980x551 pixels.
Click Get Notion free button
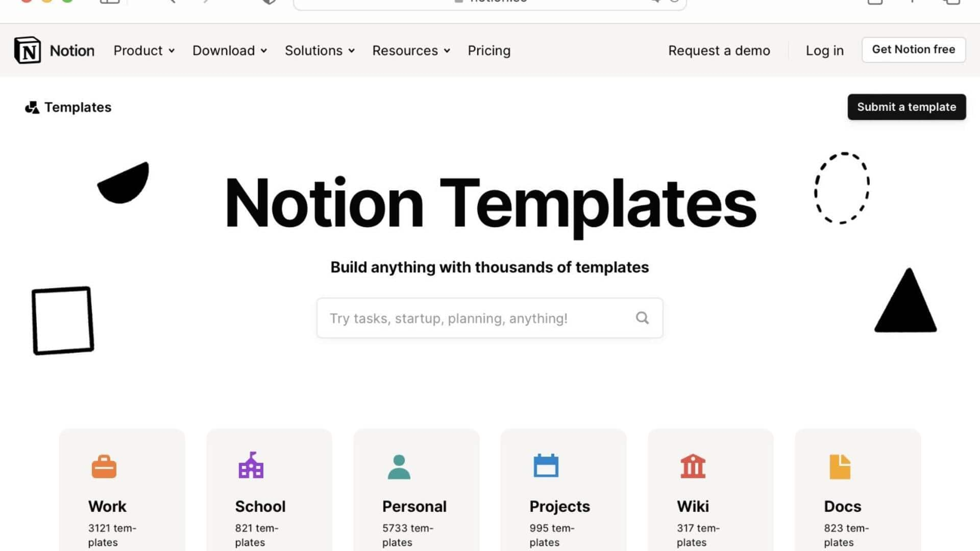913,49
